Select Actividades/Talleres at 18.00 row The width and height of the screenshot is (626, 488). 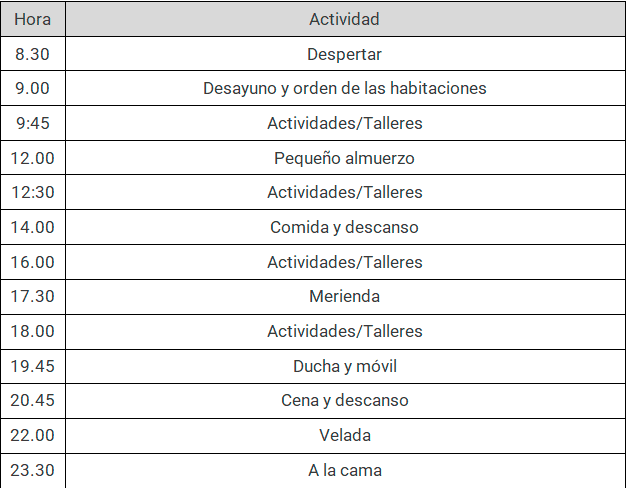[345, 331]
